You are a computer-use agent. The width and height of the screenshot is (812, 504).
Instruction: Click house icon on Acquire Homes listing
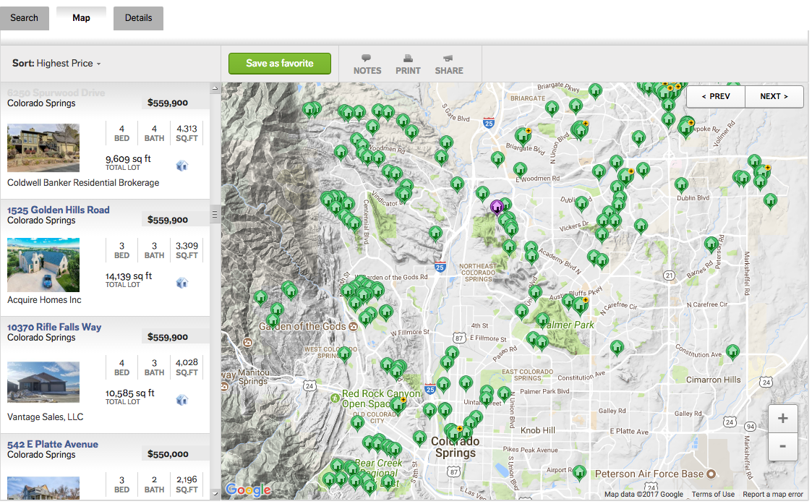[181, 283]
